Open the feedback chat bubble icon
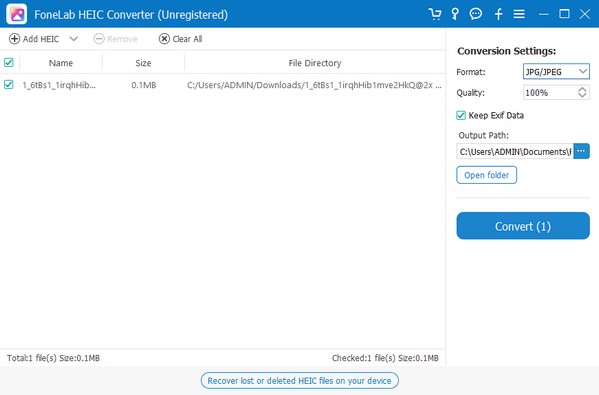The height and width of the screenshot is (395, 599). pos(476,14)
